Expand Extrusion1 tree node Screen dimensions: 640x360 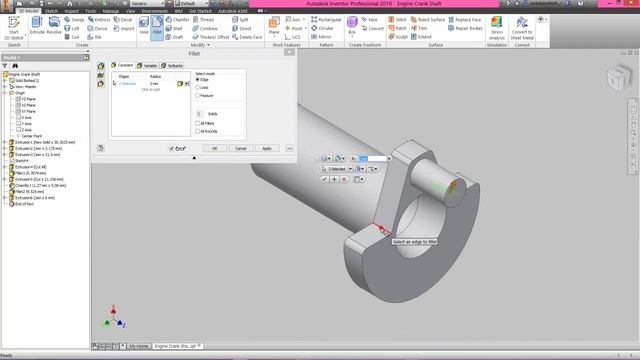pos(5,142)
